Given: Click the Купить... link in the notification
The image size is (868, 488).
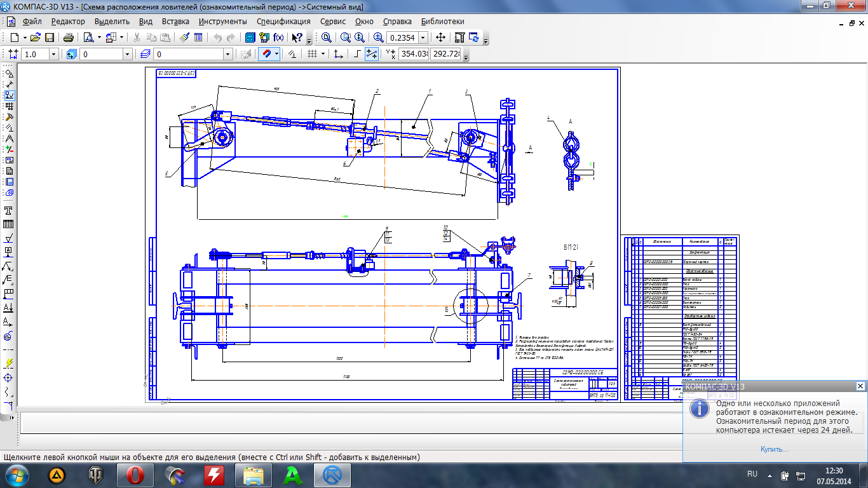Looking at the screenshot, I should (774, 449).
